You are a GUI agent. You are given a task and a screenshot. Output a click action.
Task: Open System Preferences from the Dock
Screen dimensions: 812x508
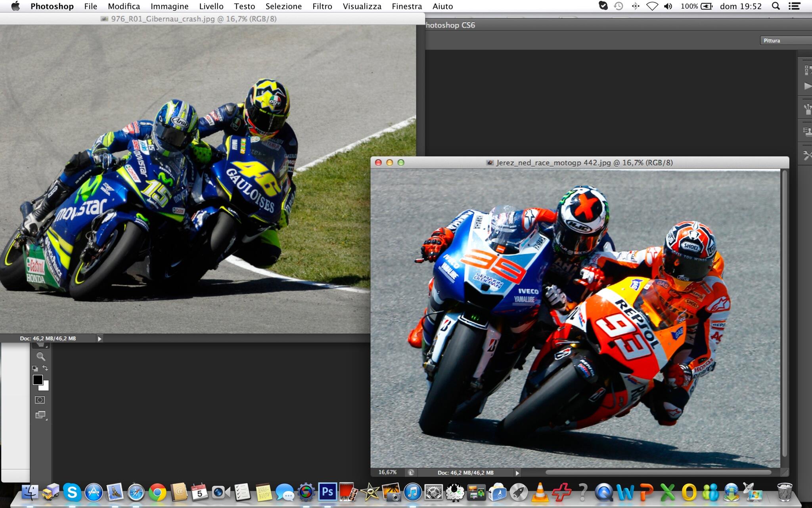click(x=434, y=492)
